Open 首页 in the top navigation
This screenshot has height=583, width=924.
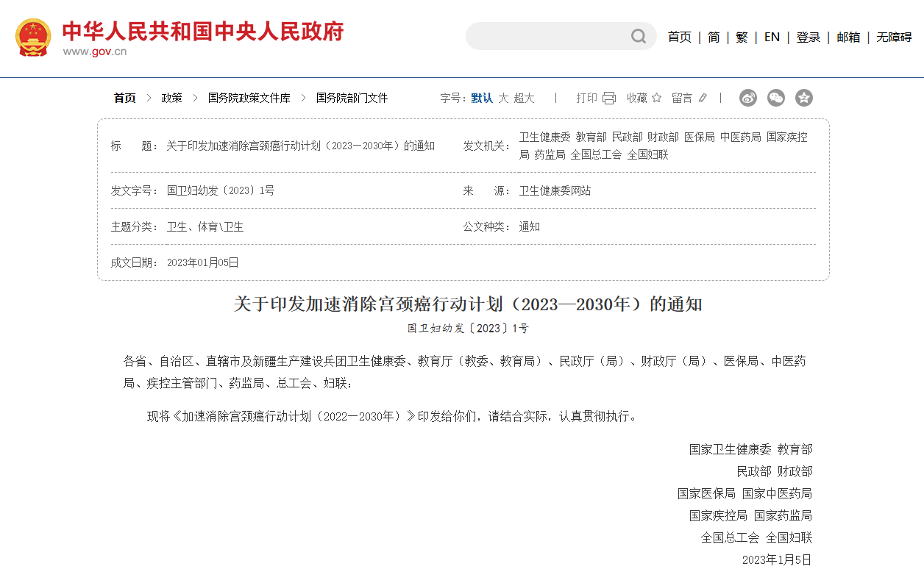(x=679, y=37)
